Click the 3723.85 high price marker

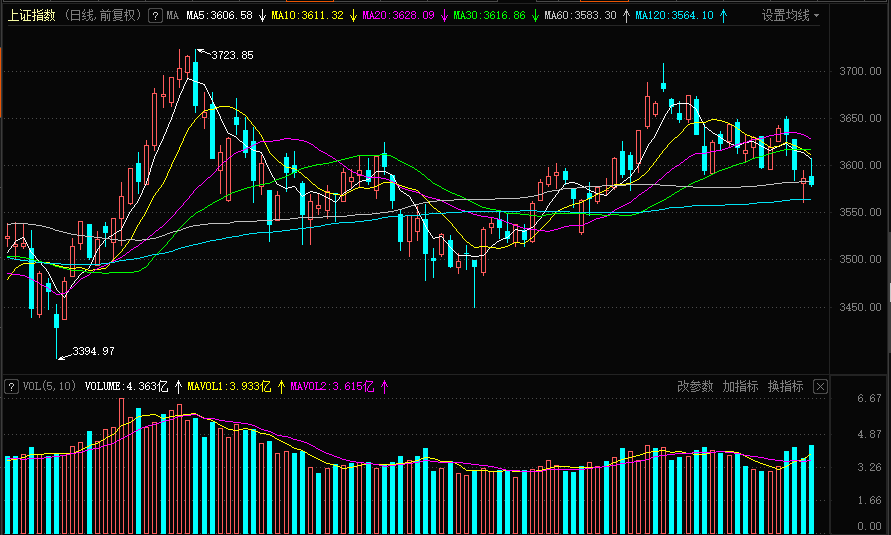pos(232,55)
